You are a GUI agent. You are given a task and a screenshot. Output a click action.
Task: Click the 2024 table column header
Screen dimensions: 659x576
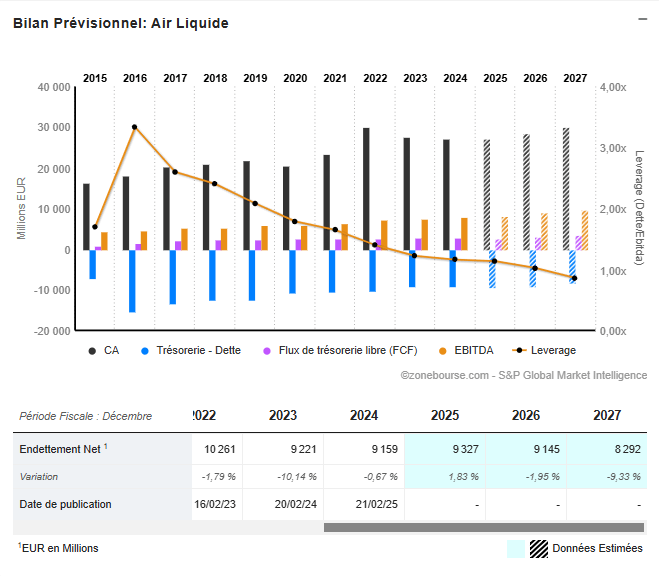pyautogui.click(x=364, y=416)
